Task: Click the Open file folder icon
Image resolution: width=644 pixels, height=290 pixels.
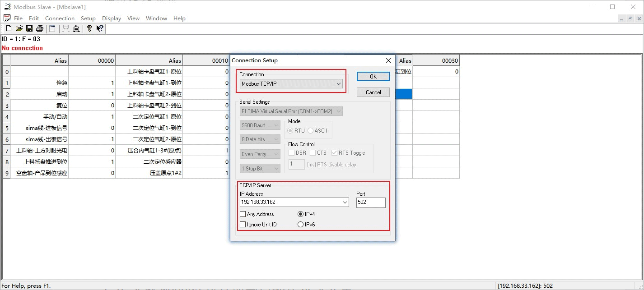Action: click(x=19, y=28)
